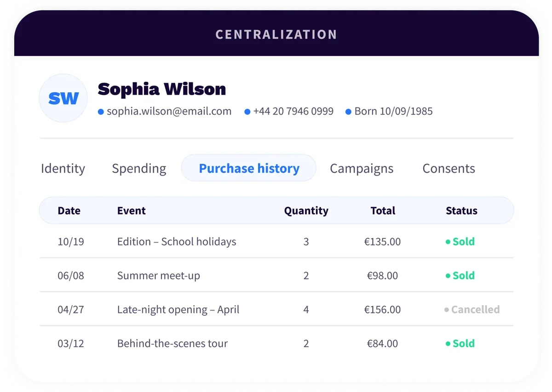This screenshot has width=552, height=392.
Task: Select the Purchase history tab
Action: (249, 168)
